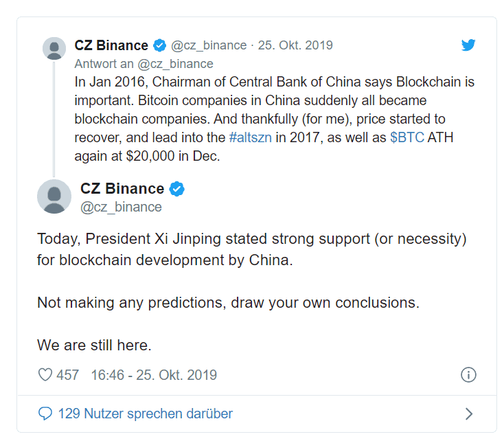
Task: Open the #altszn hashtag link
Action: 251,137
